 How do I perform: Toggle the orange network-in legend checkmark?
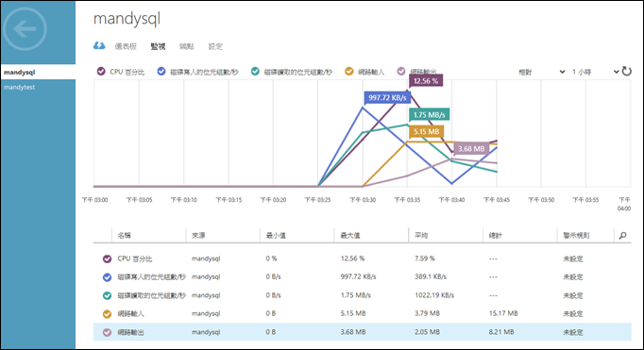pos(349,72)
